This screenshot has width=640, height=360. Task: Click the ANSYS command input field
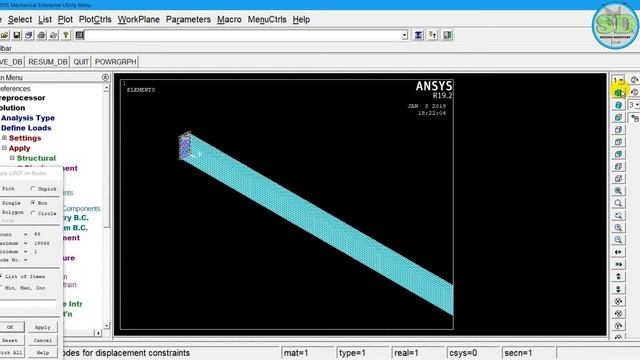243,35
